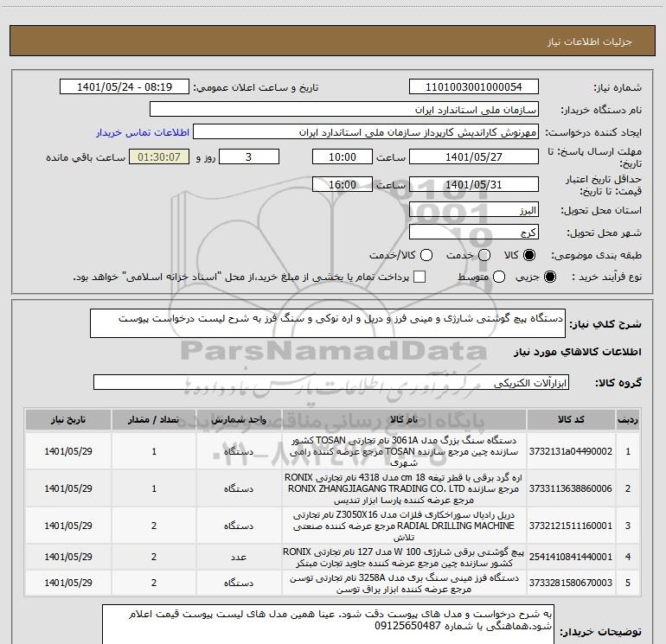Click the response deadline time 10:00
This screenshot has height=644, width=666.
pyautogui.click(x=343, y=156)
